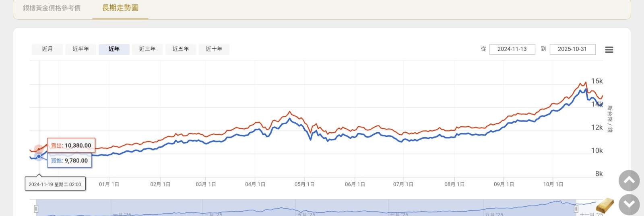Click the left navigator range handle

tap(36, 209)
